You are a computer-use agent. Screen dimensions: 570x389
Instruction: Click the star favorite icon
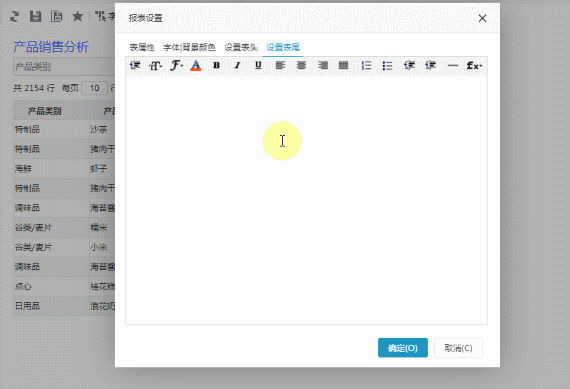pos(77,16)
